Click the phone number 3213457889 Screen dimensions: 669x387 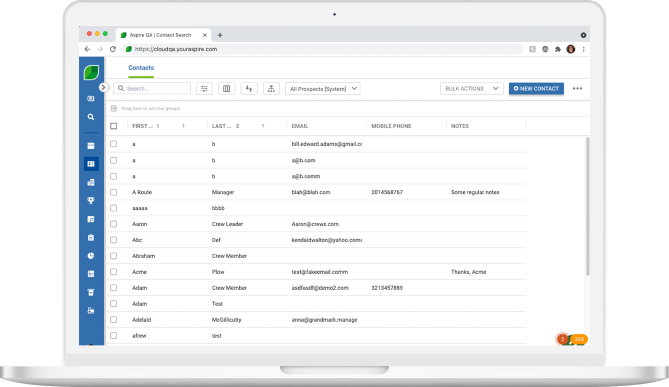(387, 288)
